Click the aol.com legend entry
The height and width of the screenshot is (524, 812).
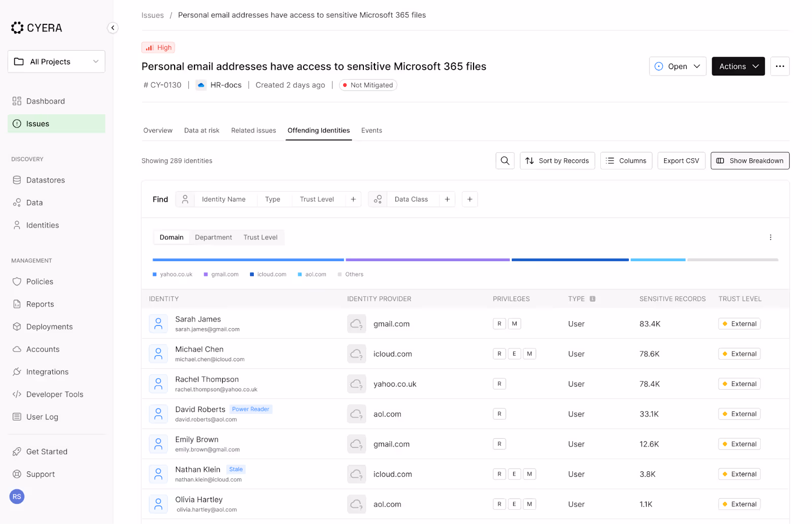point(312,274)
